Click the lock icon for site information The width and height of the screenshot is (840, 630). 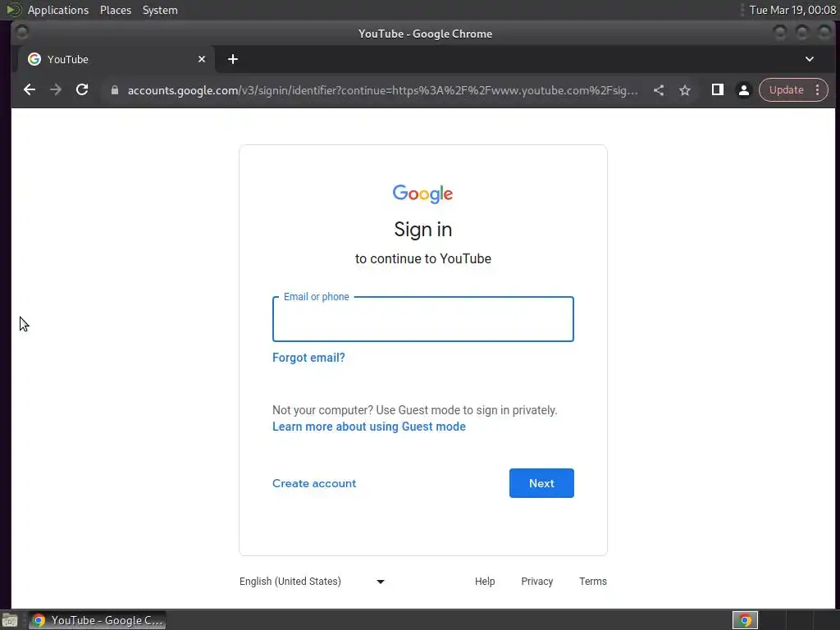coord(115,90)
